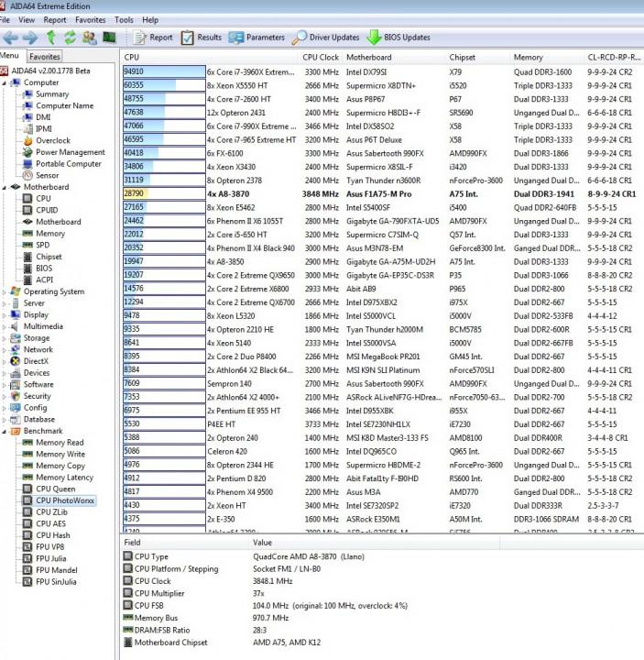Expand the Server node
The image size is (644, 660).
click(x=5, y=303)
